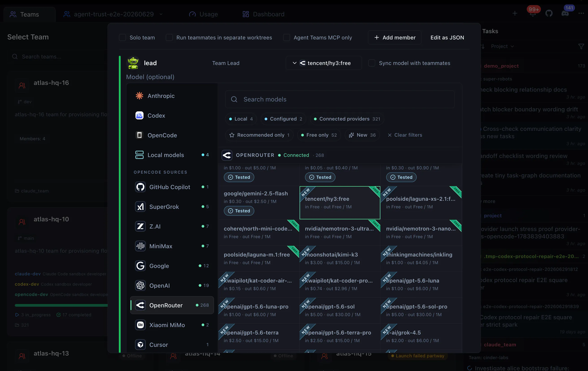Click the OPENROUTER section header logo

coord(227,155)
